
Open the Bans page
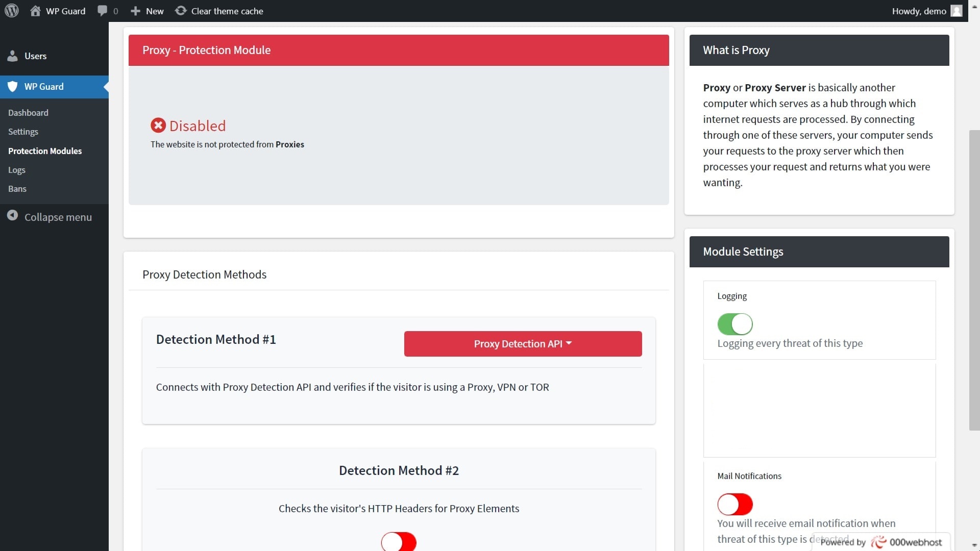coord(17,189)
